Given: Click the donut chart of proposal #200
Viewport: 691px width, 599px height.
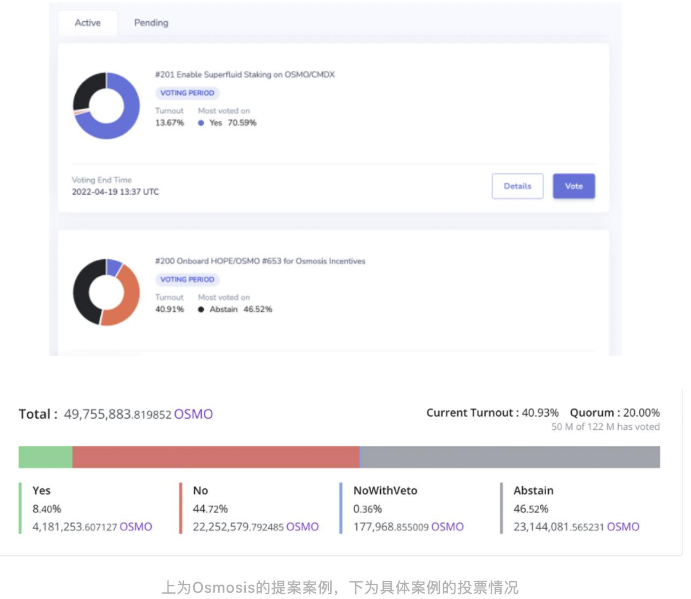Looking at the screenshot, I should [x=106, y=292].
